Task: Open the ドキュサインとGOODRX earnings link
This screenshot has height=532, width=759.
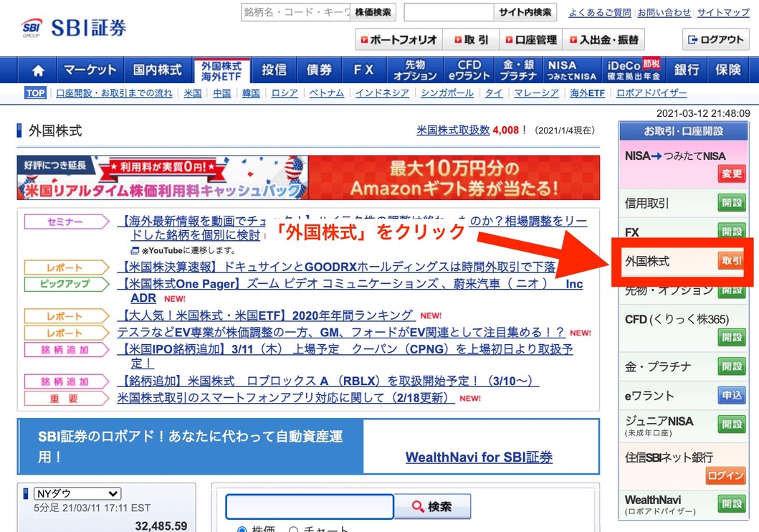Action: (x=336, y=267)
